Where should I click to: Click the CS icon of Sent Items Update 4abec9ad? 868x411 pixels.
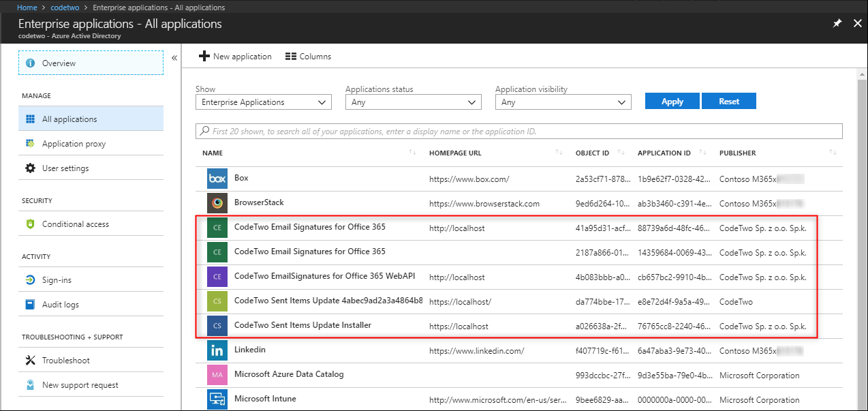[x=217, y=301]
